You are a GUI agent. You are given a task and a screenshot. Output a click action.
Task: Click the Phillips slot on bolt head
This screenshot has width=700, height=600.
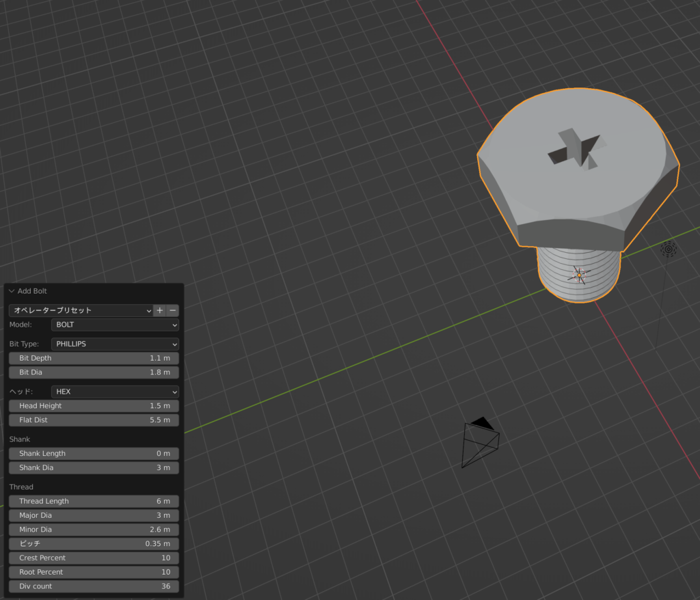577,150
